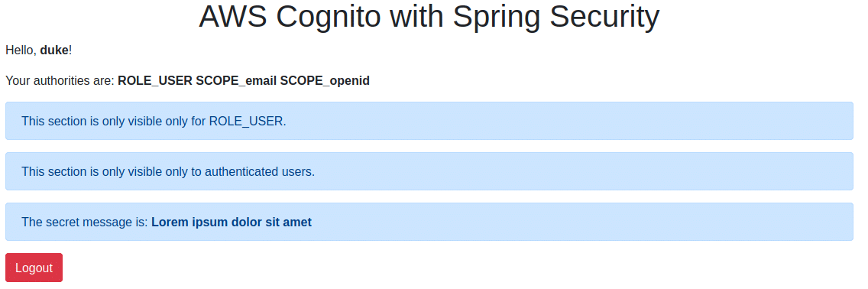Click the word 'Logout' on the red button
Screen dimensions: 868x289
tap(34, 268)
